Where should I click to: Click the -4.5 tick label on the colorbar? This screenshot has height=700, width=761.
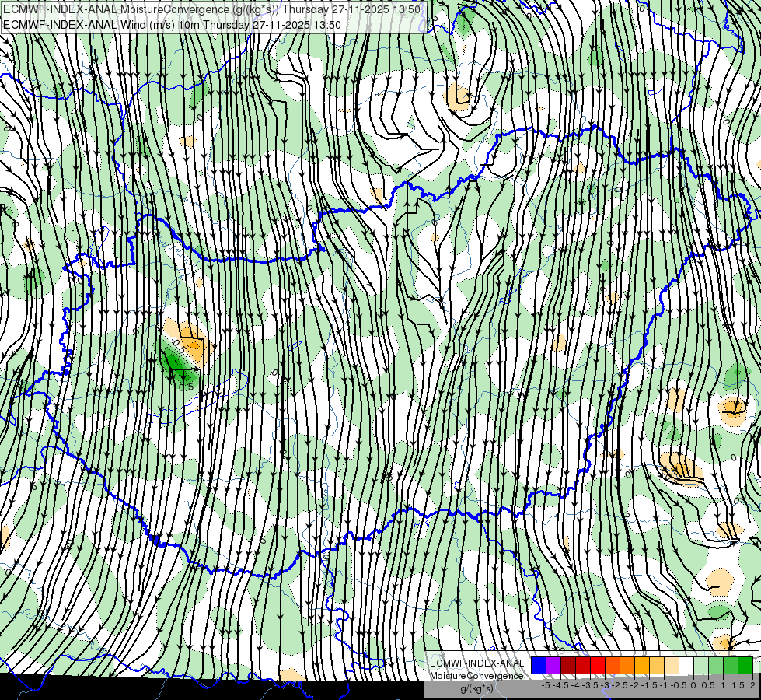pyautogui.click(x=560, y=685)
